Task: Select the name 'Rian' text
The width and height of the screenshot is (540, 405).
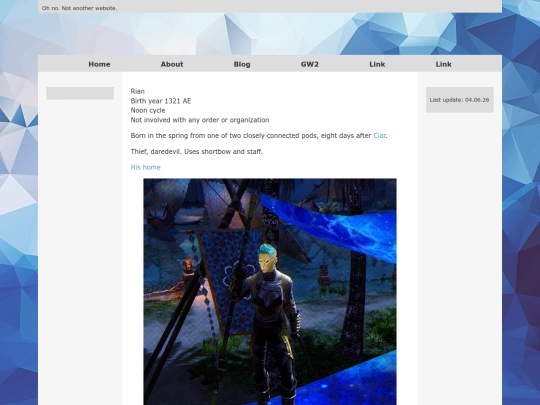Action: coord(137,91)
